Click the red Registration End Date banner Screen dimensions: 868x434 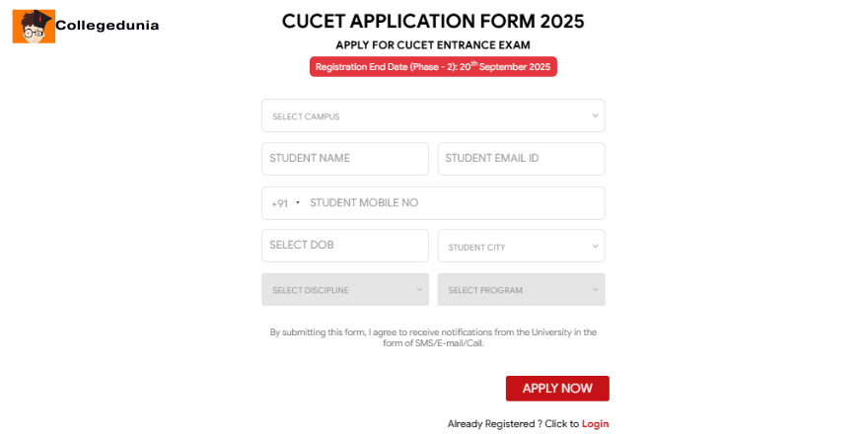(x=433, y=66)
